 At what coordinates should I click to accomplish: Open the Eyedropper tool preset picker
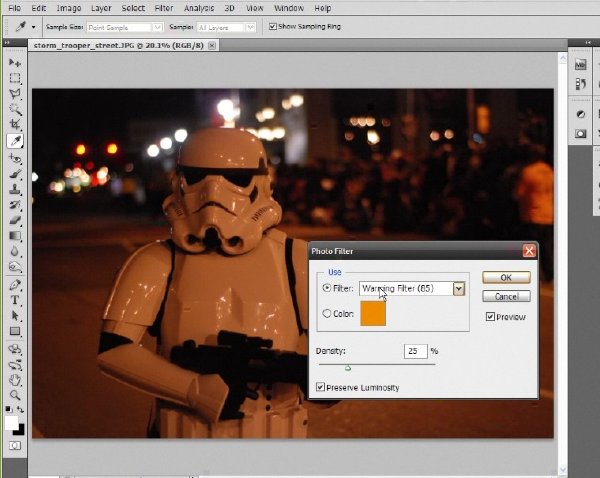click(33, 27)
